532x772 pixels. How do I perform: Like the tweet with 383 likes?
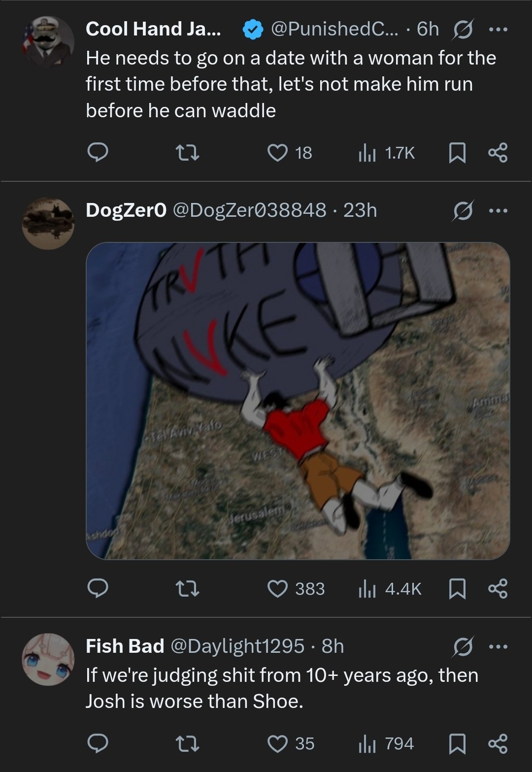(x=278, y=588)
